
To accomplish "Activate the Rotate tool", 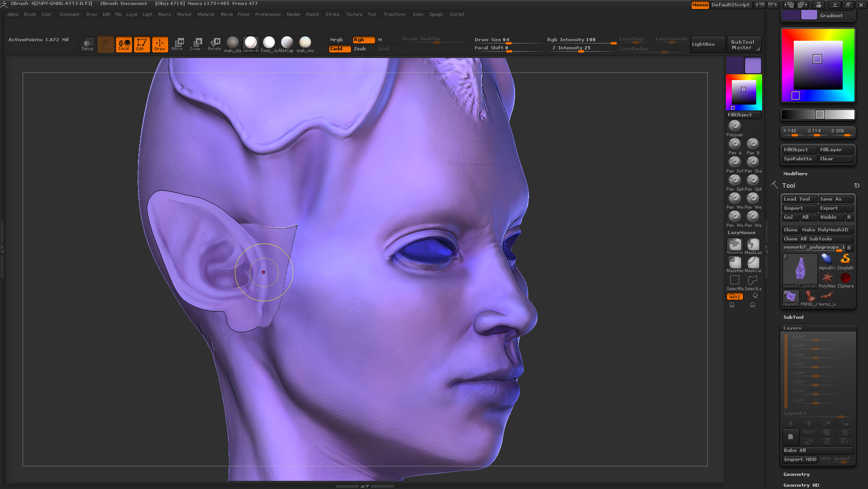I will [215, 44].
